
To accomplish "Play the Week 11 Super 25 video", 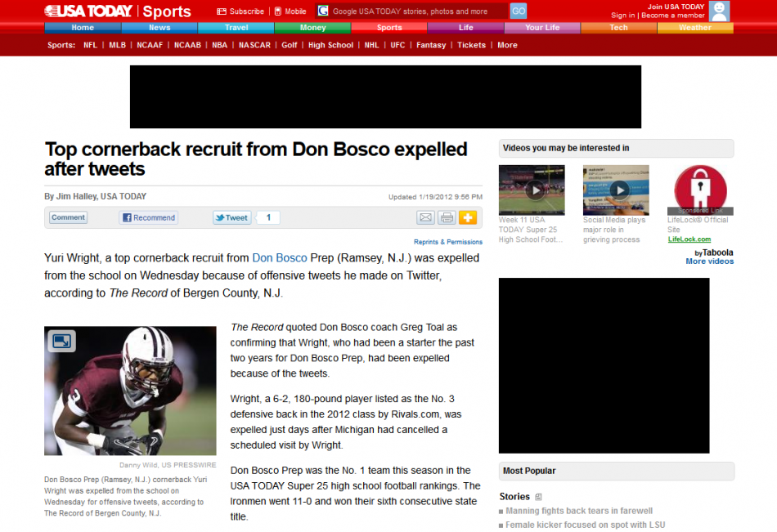I will [532, 190].
